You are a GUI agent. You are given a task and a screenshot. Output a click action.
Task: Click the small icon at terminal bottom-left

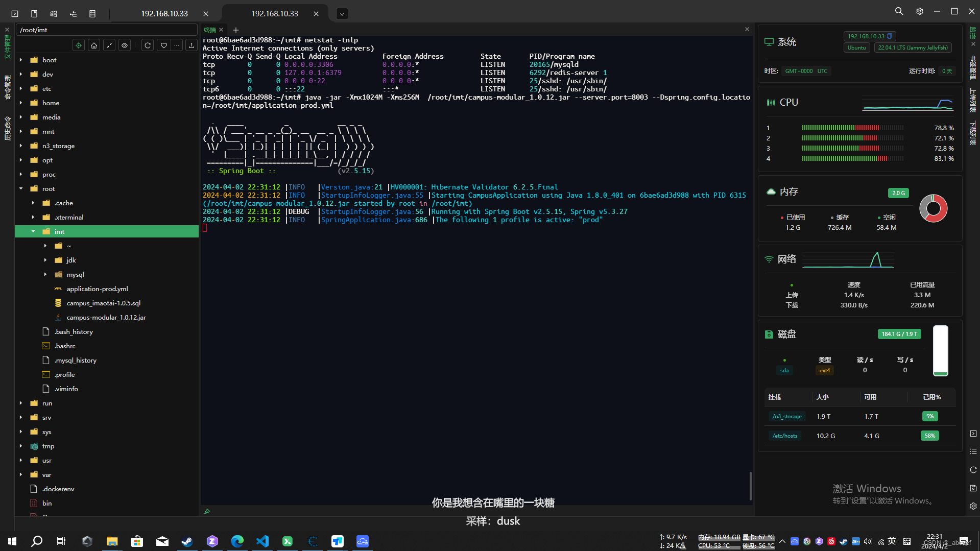pyautogui.click(x=207, y=511)
